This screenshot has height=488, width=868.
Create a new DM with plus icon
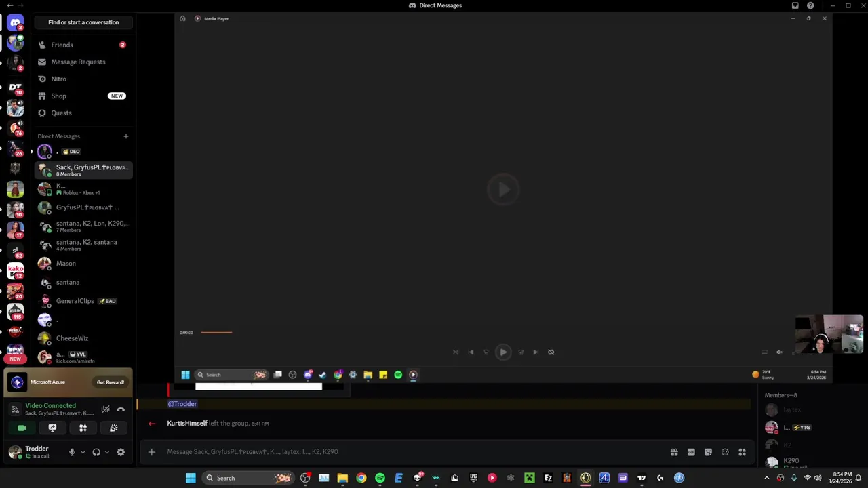(125, 136)
